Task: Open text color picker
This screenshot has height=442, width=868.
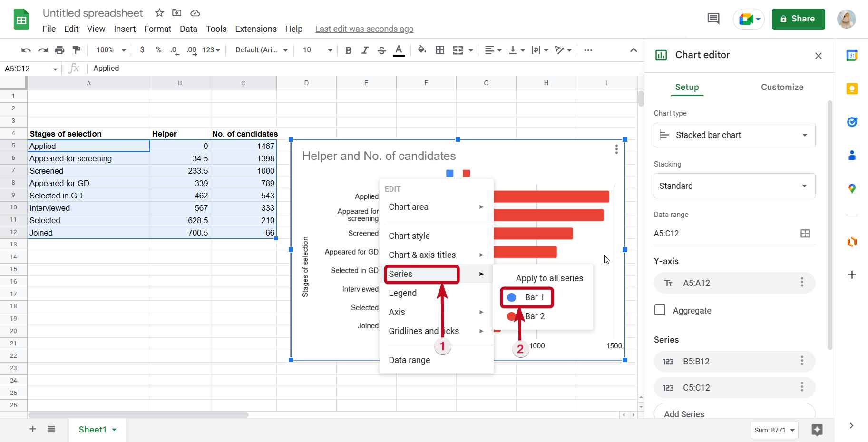Action: [x=399, y=50]
